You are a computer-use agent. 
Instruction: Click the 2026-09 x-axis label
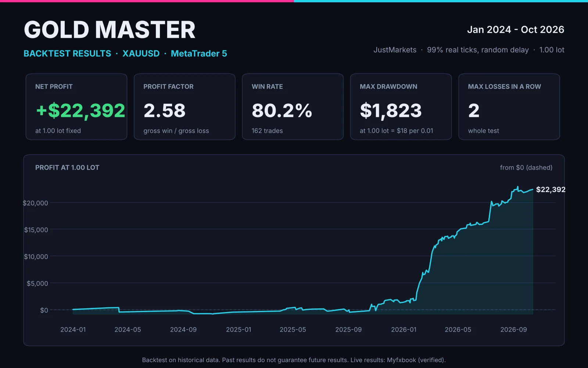click(513, 330)
